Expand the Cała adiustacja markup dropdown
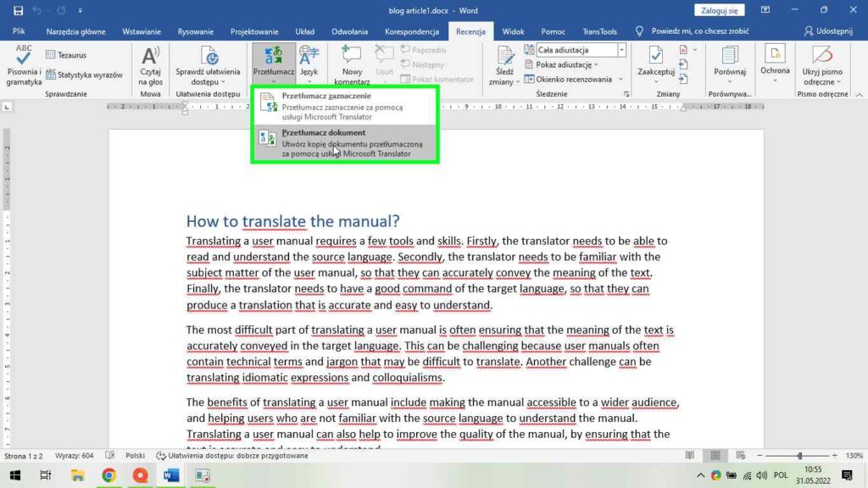The height and width of the screenshot is (488, 868). click(621, 50)
